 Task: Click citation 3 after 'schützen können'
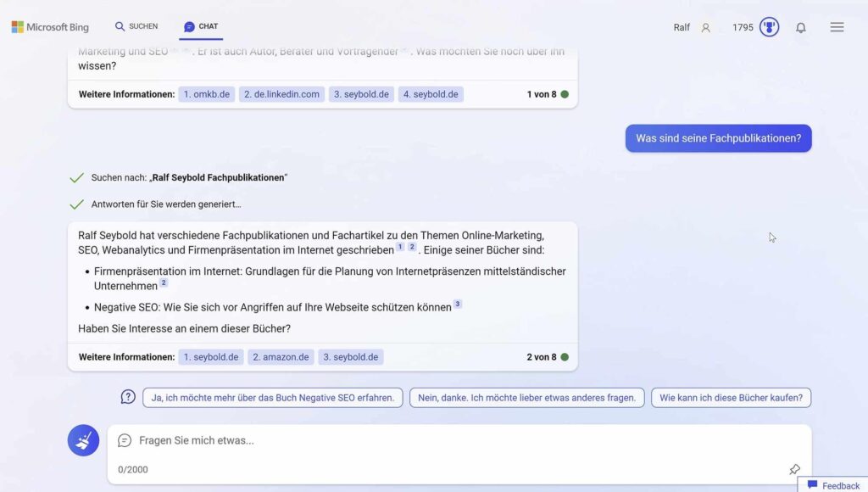457,304
